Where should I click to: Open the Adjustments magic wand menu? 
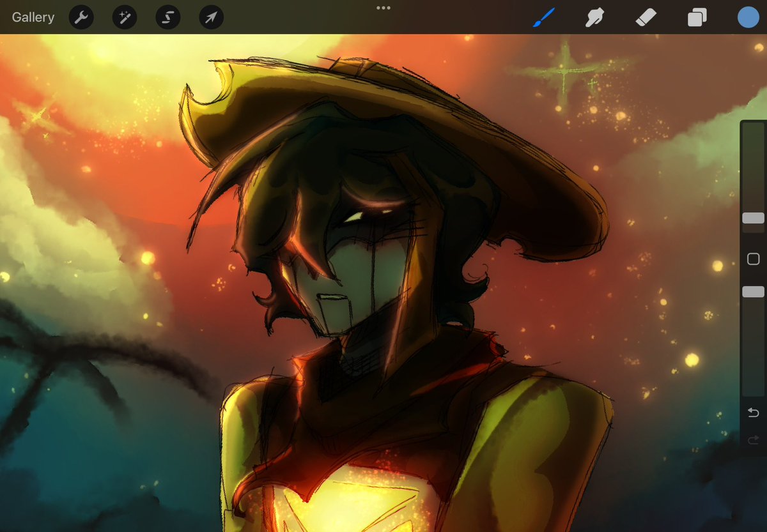pos(125,17)
